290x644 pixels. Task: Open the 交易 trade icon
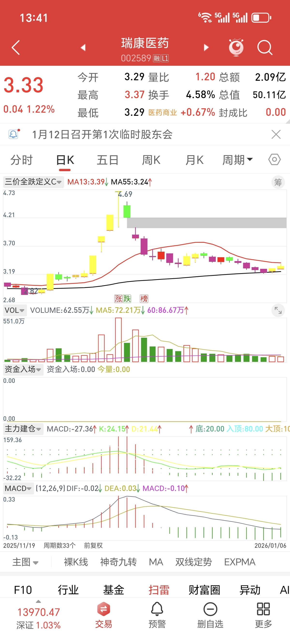(x=103, y=615)
